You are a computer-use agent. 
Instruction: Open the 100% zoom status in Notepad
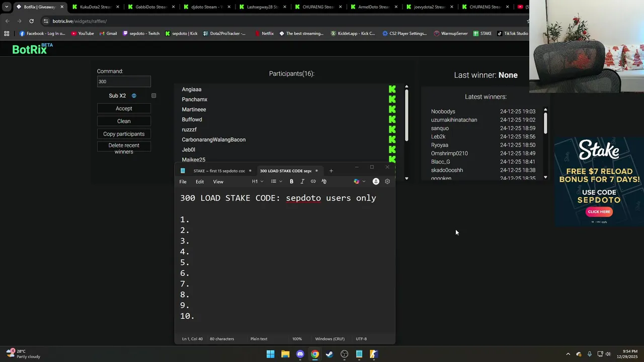(x=297, y=339)
